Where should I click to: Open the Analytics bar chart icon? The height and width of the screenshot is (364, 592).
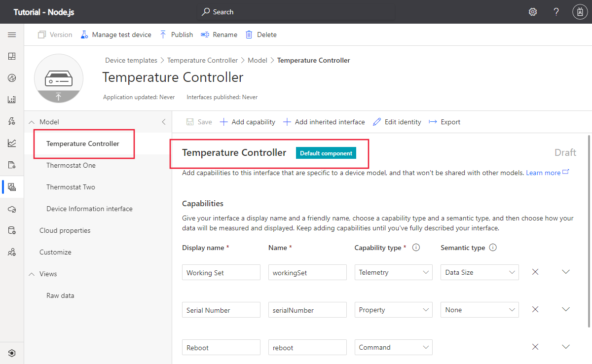click(12, 99)
